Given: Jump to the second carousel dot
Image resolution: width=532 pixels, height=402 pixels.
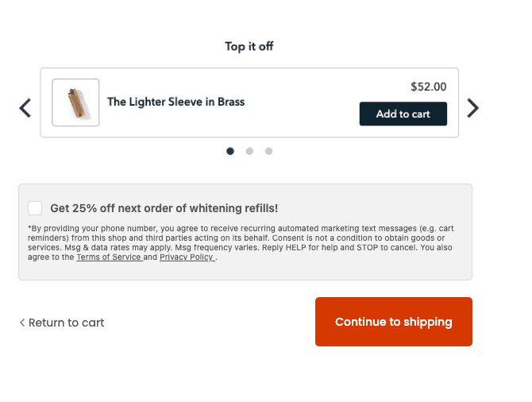Looking at the screenshot, I should click(249, 151).
